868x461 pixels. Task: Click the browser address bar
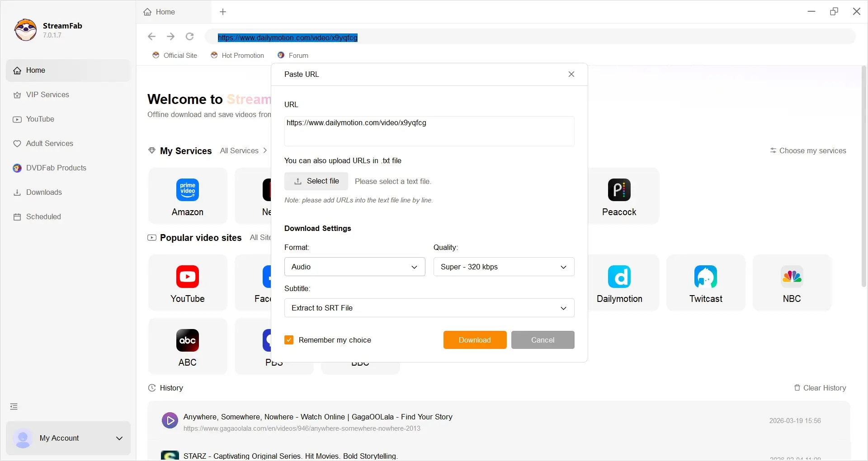click(530, 38)
